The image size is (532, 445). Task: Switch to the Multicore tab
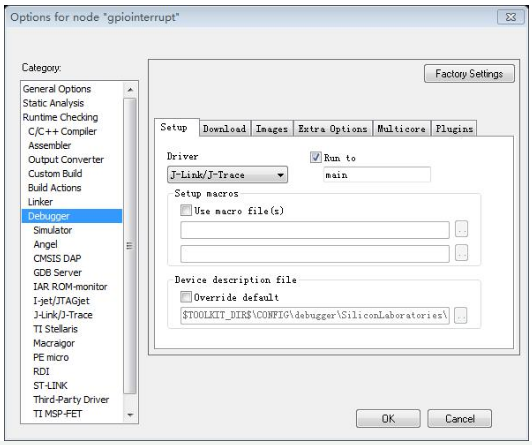[x=402, y=129]
